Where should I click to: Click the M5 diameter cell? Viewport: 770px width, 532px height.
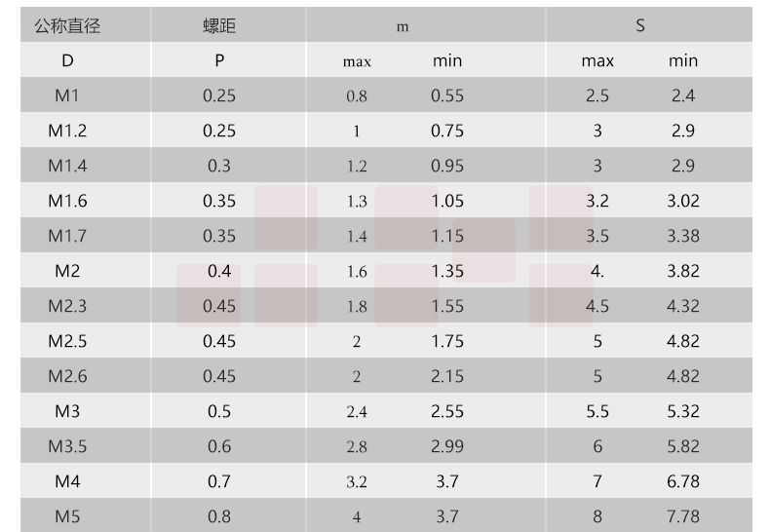click(x=67, y=516)
